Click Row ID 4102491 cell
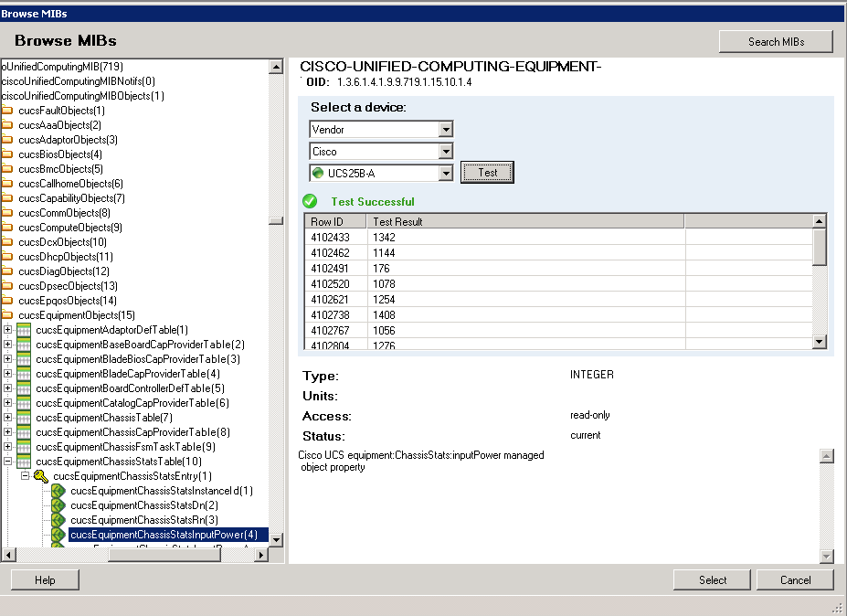This screenshot has height=616, width=847. point(336,269)
